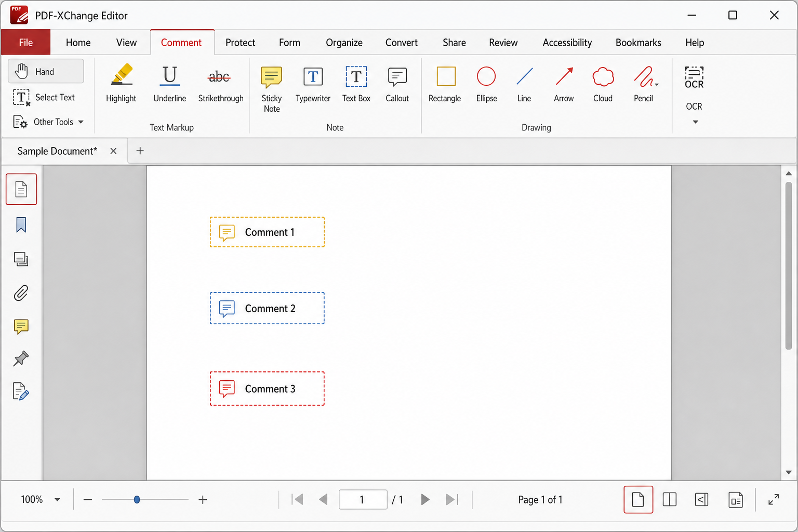Switch to the Share tab
Viewport: 798px width, 532px height.
(x=454, y=43)
